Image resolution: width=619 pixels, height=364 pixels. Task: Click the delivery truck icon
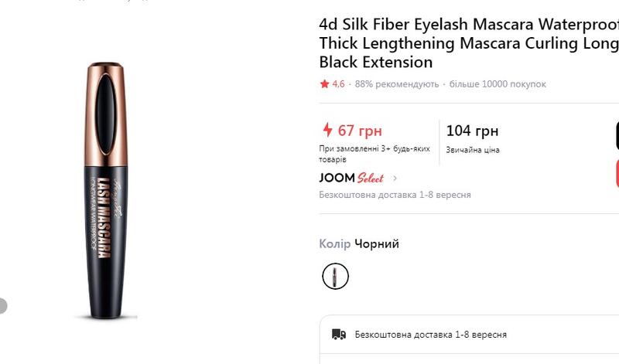[x=338, y=335]
